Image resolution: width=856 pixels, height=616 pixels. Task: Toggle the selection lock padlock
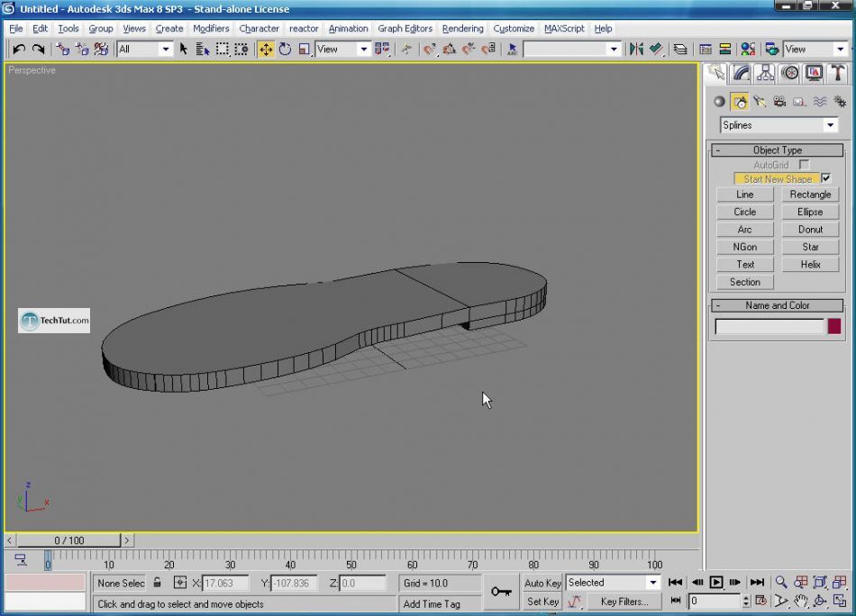(157, 583)
